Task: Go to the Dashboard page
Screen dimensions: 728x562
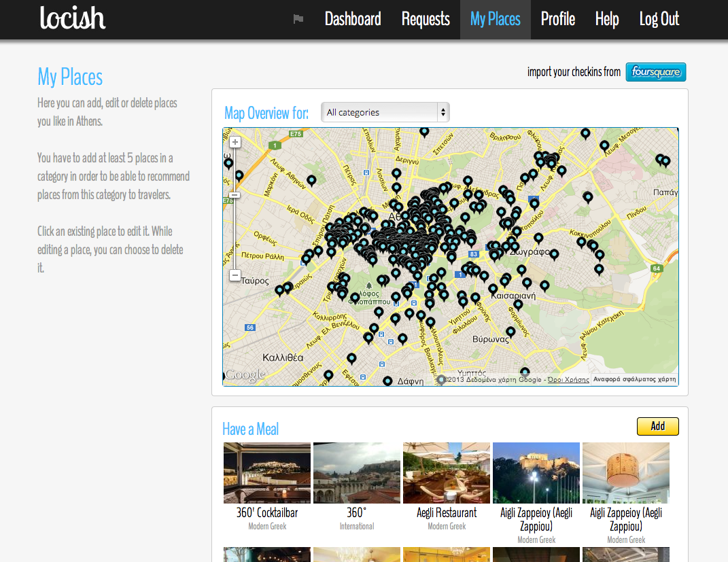Action: 353,19
